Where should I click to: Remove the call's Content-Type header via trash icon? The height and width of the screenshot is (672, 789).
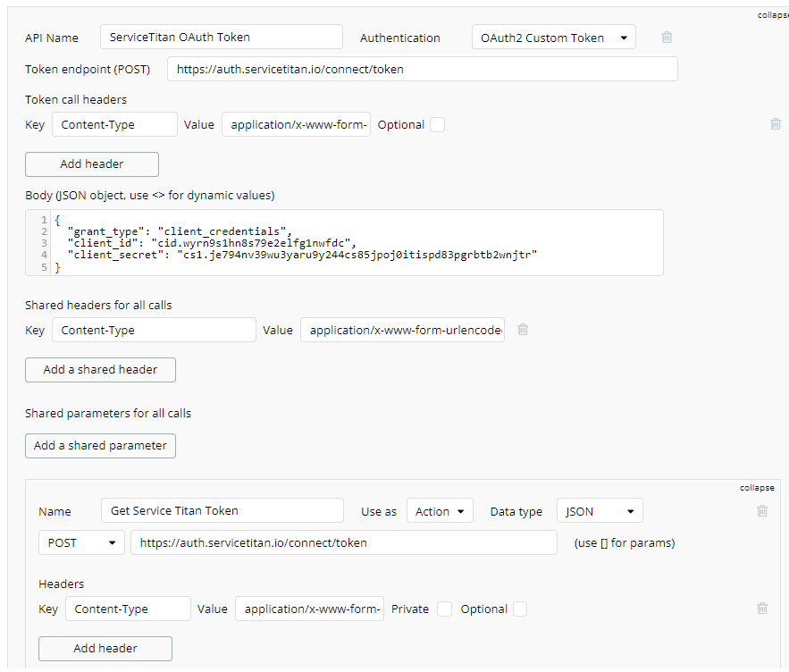pos(762,608)
